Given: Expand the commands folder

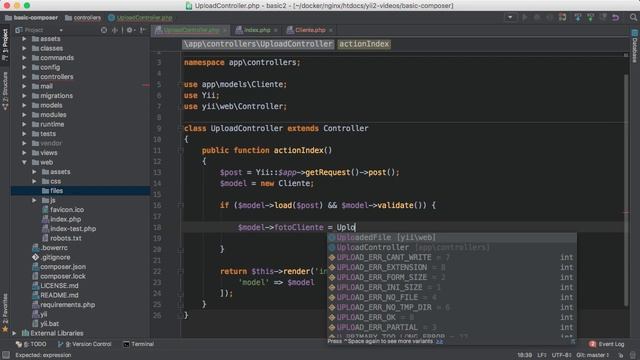Looking at the screenshot, I should pyautogui.click(x=24, y=58).
